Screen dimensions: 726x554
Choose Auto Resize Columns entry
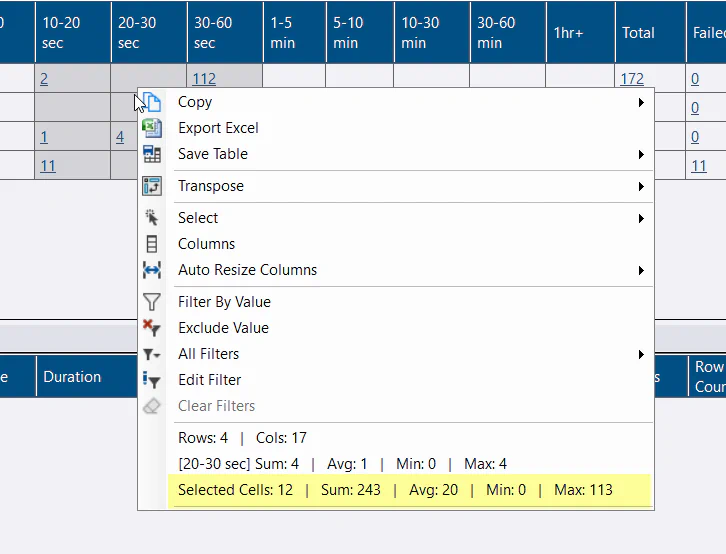[396, 270]
